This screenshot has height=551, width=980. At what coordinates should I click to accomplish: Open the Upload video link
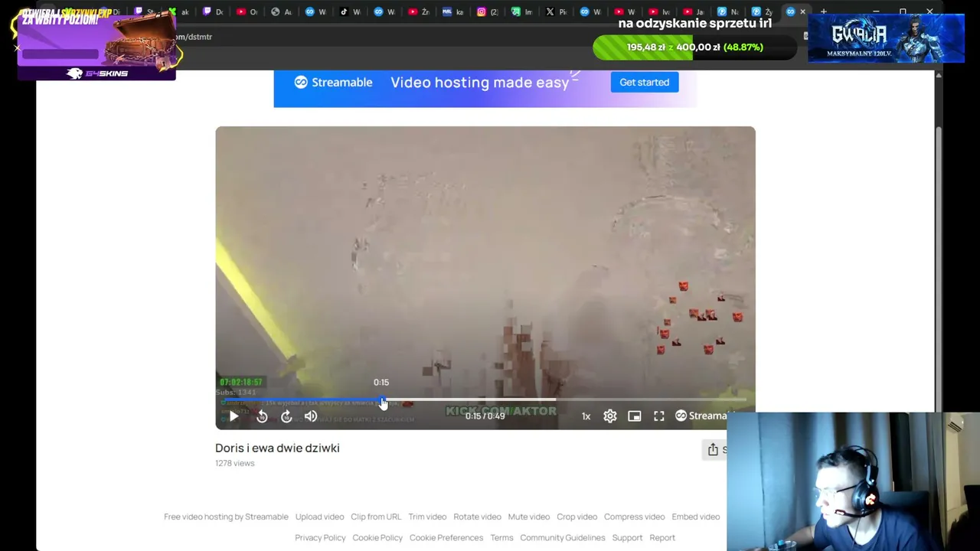coord(319,517)
